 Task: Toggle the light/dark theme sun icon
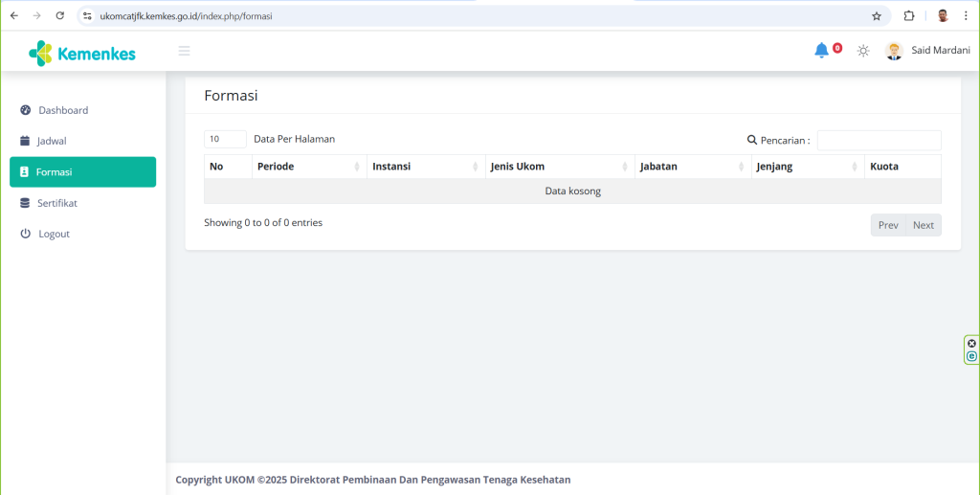coord(863,51)
